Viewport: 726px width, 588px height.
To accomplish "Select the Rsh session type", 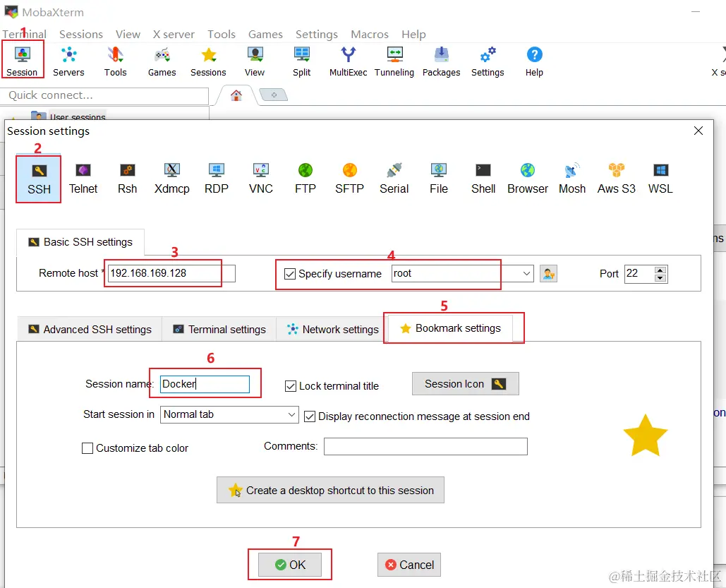I will pyautogui.click(x=127, y=179).
